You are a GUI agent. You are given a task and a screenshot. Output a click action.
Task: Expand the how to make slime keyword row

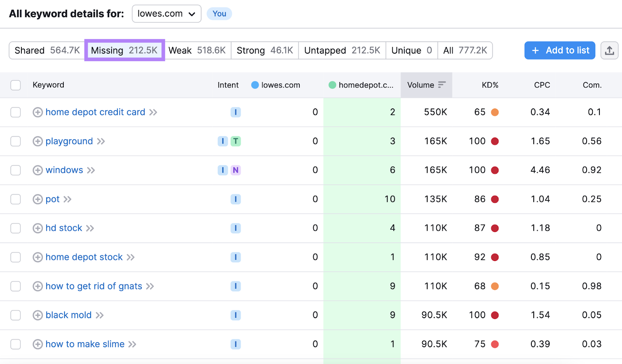coord(37,344)
